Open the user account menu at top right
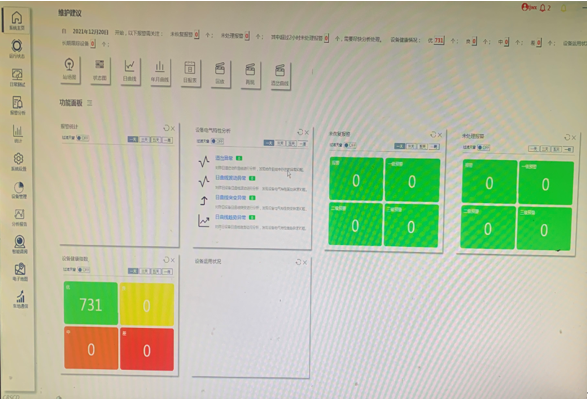This screenshot has height=399, width=588. pyautogui.click(x=529, y=7)
